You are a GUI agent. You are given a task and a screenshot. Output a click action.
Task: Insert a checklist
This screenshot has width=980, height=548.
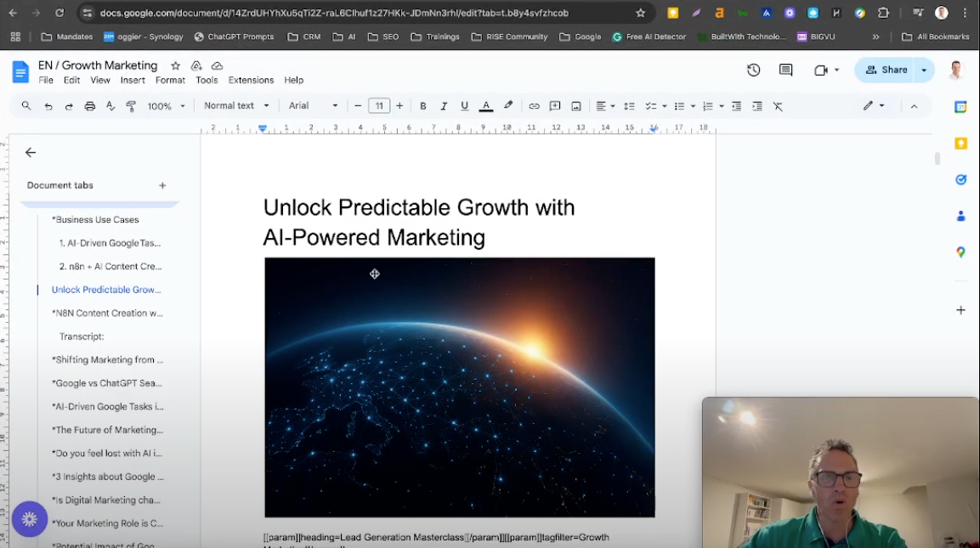click(x=650, y=106)
